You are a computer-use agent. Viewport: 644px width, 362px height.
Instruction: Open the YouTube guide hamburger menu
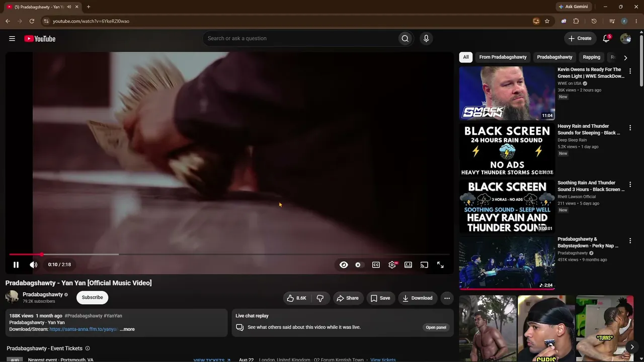click(12, 39)
